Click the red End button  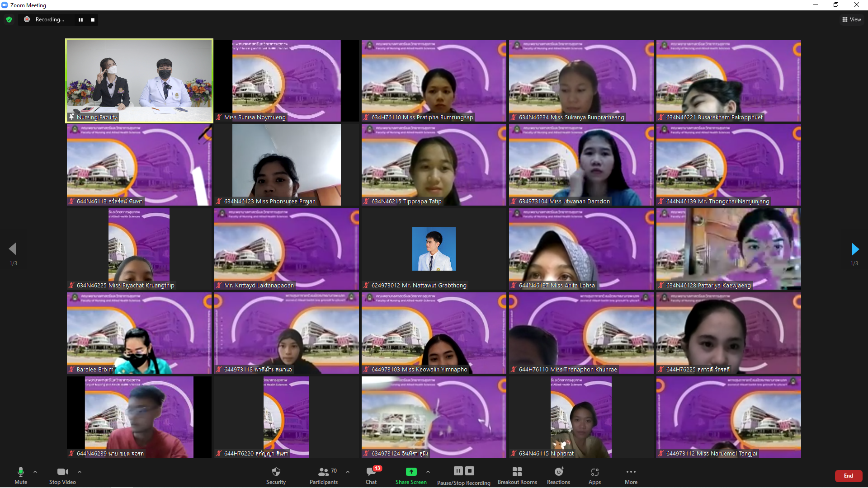[x=848, y=475]
